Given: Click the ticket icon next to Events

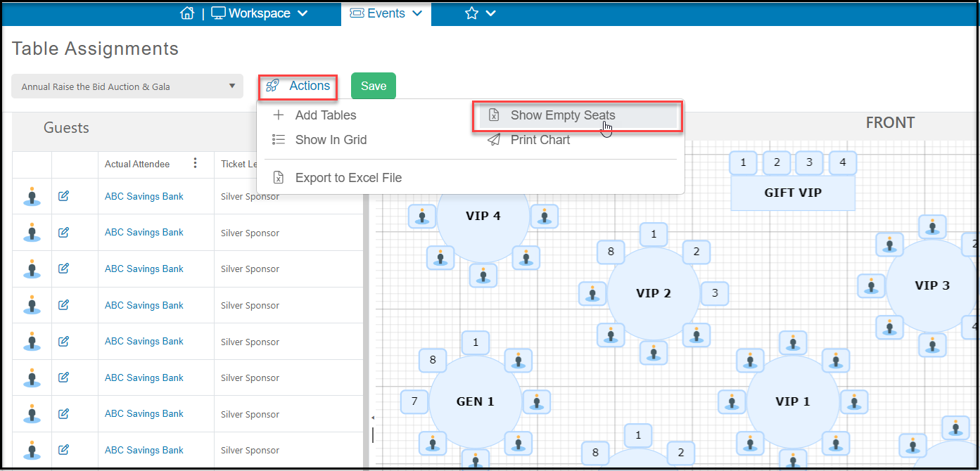Looking at the screenshot, I should click(x=357, y=13).
